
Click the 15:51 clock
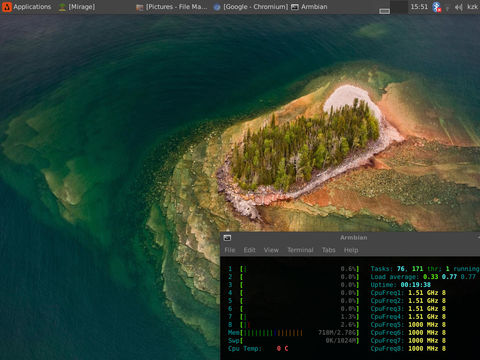pyautogui.click(x=419, y=7)
